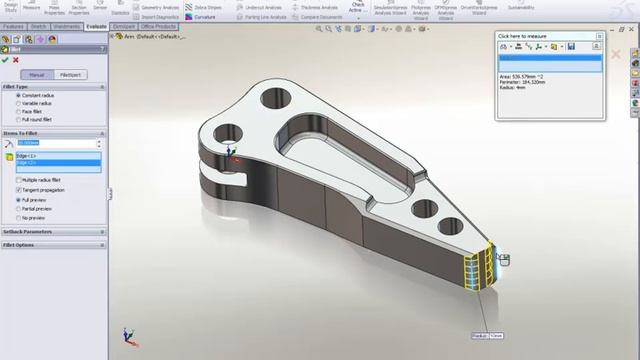
Task: Collapse Items To Fillet section
Action: pos(102,133)
